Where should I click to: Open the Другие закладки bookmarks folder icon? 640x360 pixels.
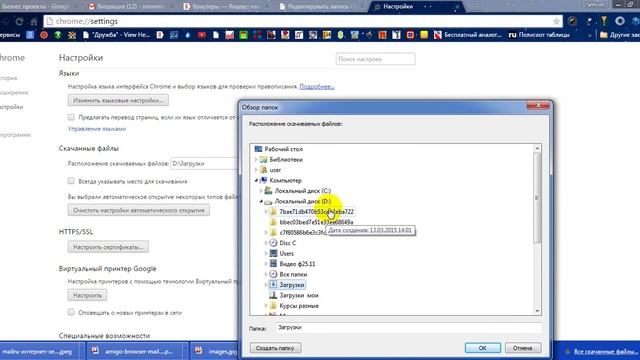[604, 35]
